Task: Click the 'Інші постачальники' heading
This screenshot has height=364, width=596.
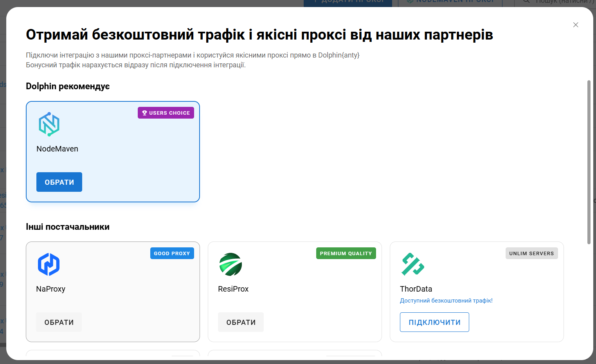Action: (68, 227)
